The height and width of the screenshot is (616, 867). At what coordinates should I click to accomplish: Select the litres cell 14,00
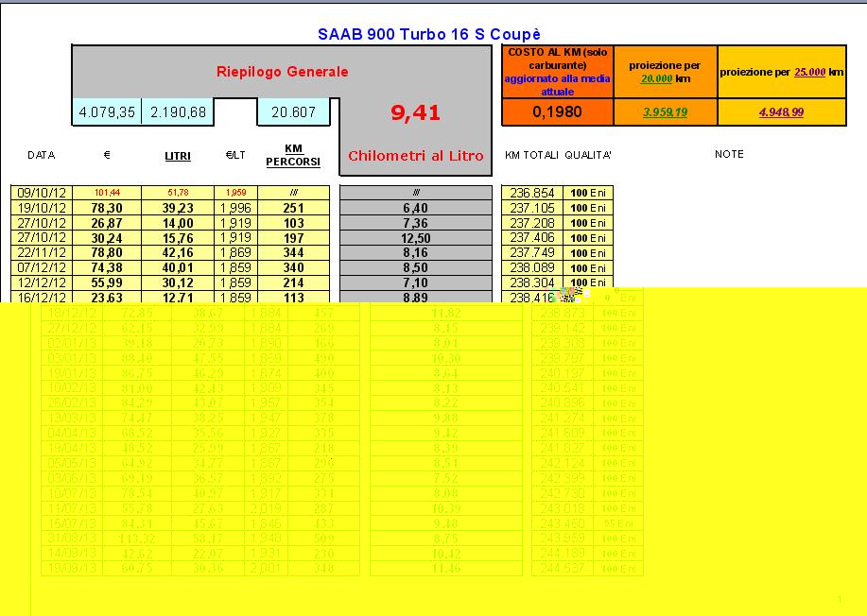[178, 223]
